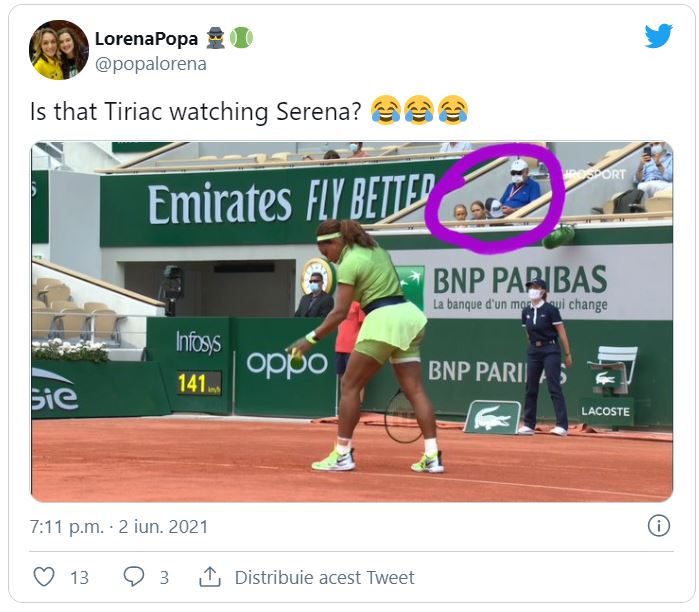Open the tweet info circle icon
699x612 pixels.
click(x=658, y=525)
